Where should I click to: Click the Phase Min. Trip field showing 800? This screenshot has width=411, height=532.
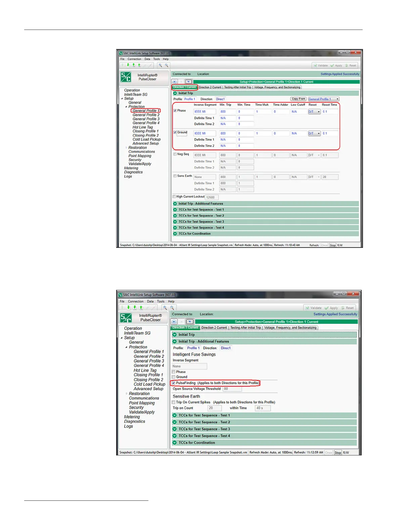pos(228,112)
